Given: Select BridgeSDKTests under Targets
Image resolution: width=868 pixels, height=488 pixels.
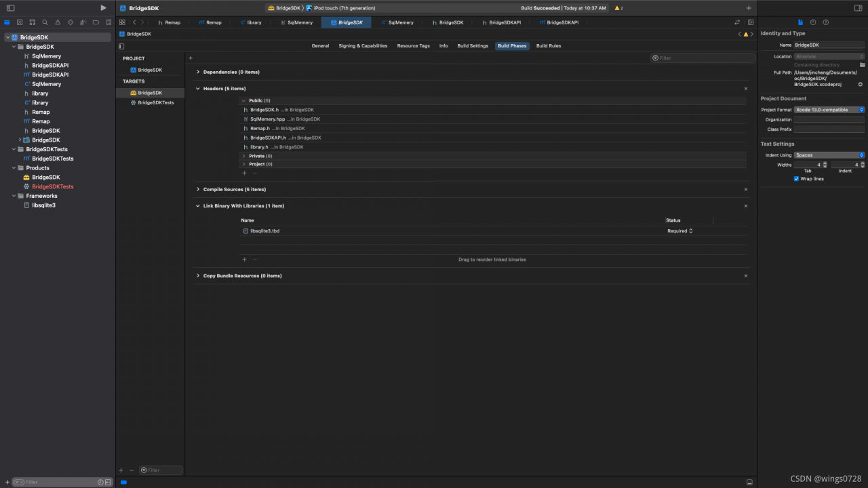Looking at the screenshot, I should [155, 102].
